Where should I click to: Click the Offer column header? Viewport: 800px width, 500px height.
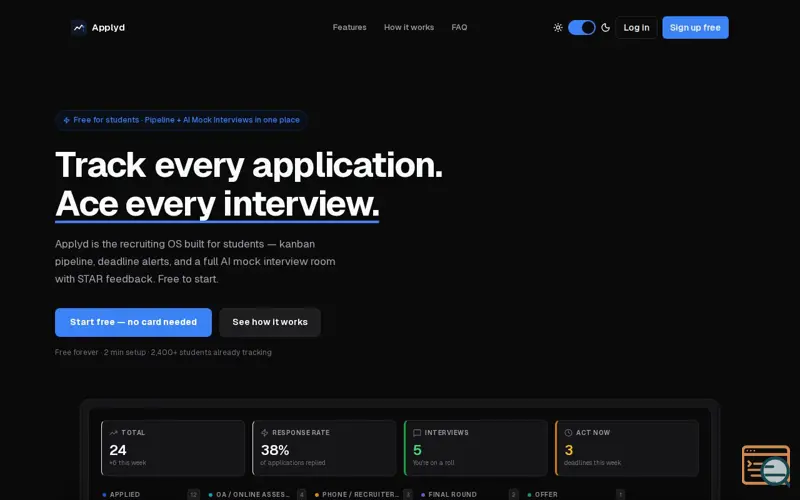click(546, 494)
